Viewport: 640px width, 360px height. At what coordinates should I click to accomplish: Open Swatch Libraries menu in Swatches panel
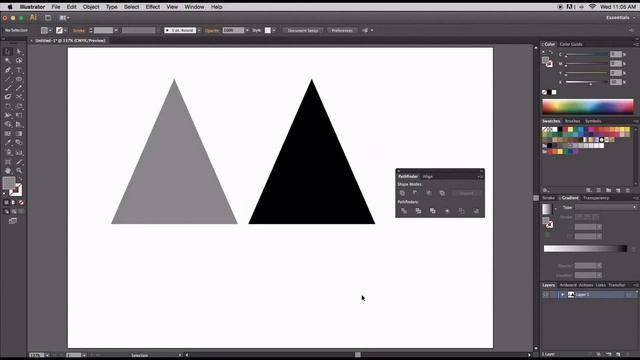coord(546,190)
